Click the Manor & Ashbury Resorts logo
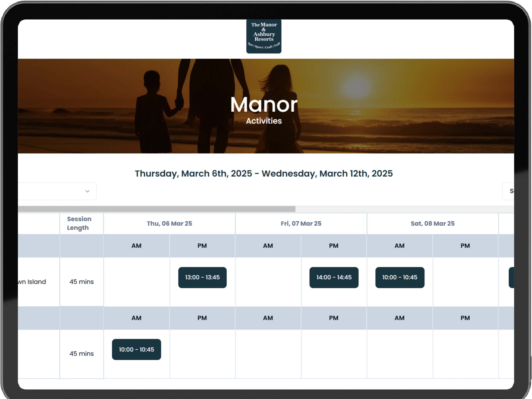The height and width of the screenshot is (399, 532). (264, 36)
